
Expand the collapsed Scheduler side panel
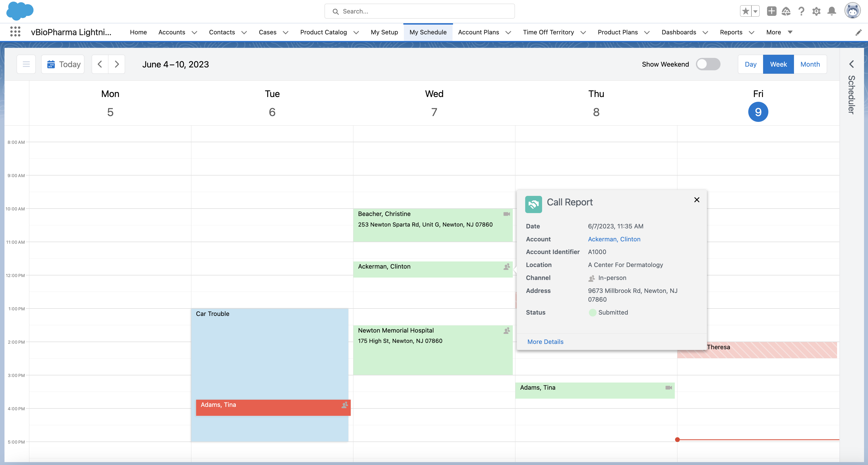(851, 64)
